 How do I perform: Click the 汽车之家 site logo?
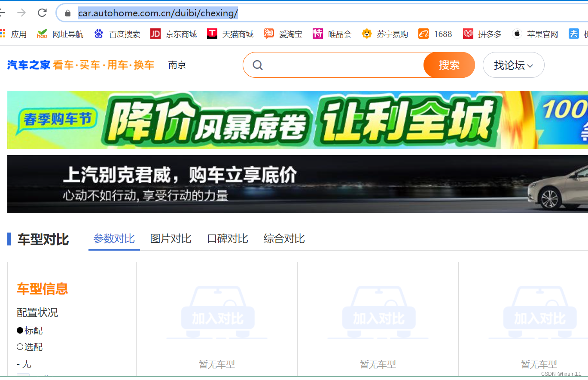point(29,65)
